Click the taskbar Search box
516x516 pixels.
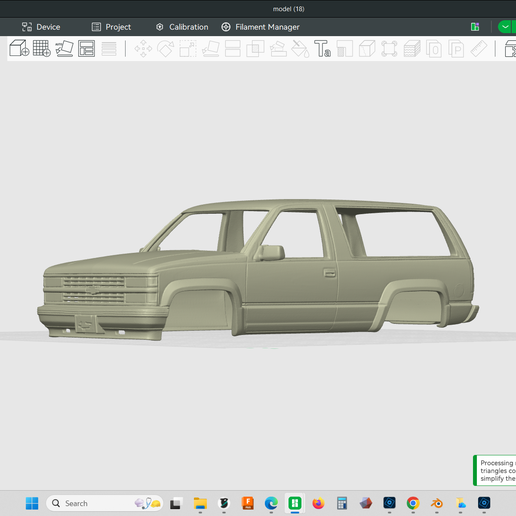pos(104,503)
